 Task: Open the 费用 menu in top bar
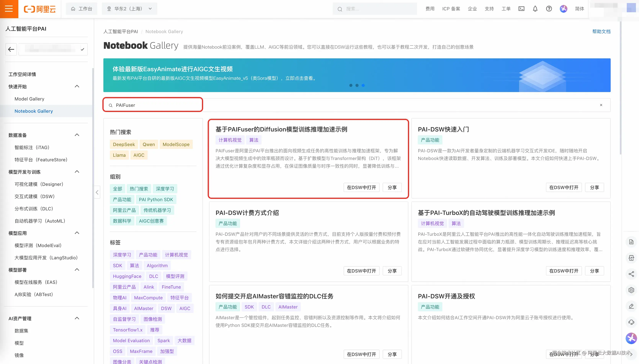pos(430,8)
